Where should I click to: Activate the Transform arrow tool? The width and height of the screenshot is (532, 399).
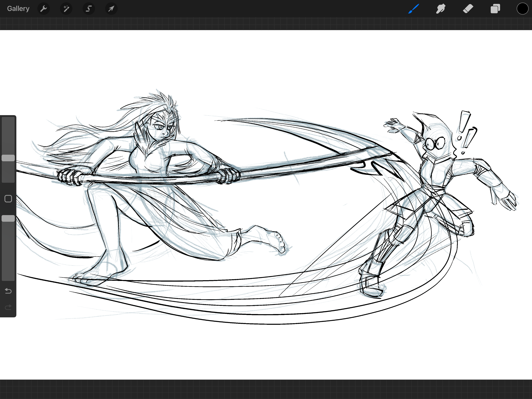click(x=111, y=9)
